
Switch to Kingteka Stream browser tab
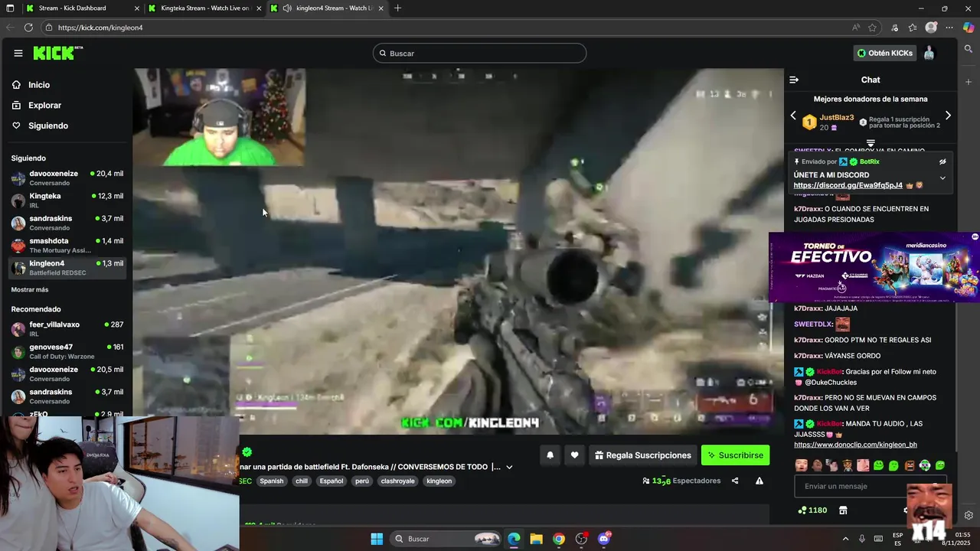click(203, 8)
